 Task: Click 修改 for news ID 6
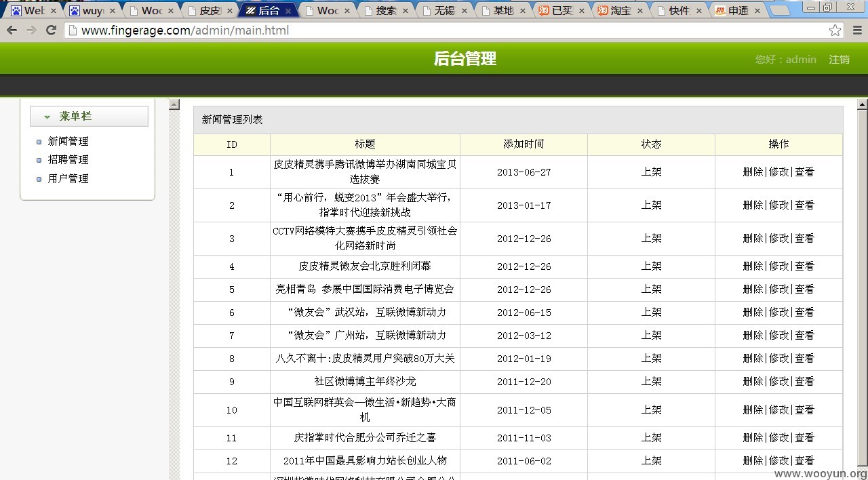click(x=778, y=312)
